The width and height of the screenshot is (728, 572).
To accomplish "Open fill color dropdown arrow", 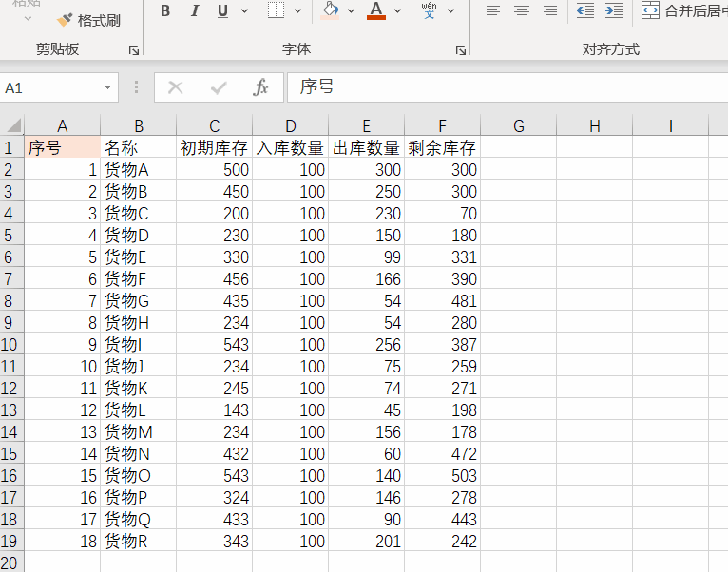I will (351, 10).
